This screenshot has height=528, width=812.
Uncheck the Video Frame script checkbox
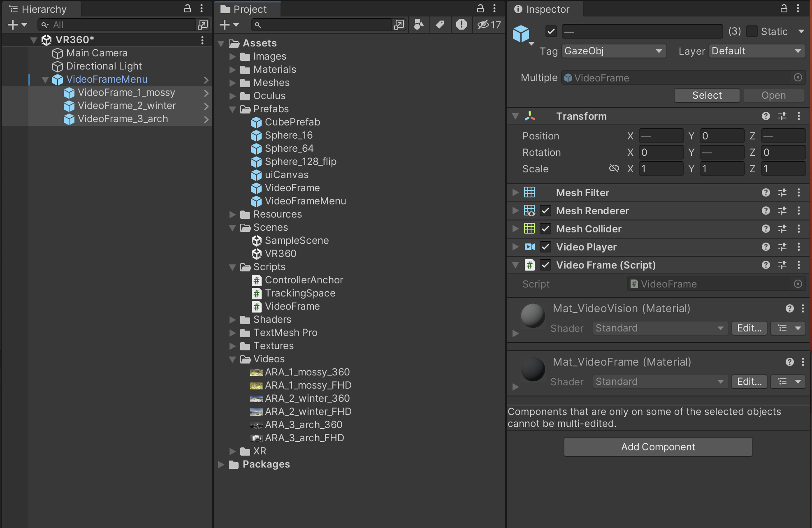click(x=545, y=265)
